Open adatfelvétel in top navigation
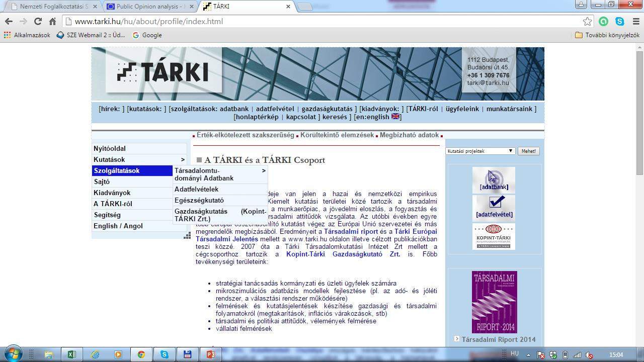 (x=275, y=109)
